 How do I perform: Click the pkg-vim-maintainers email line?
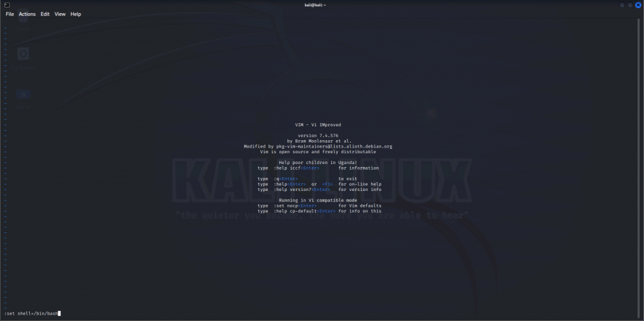pos(318,146)
